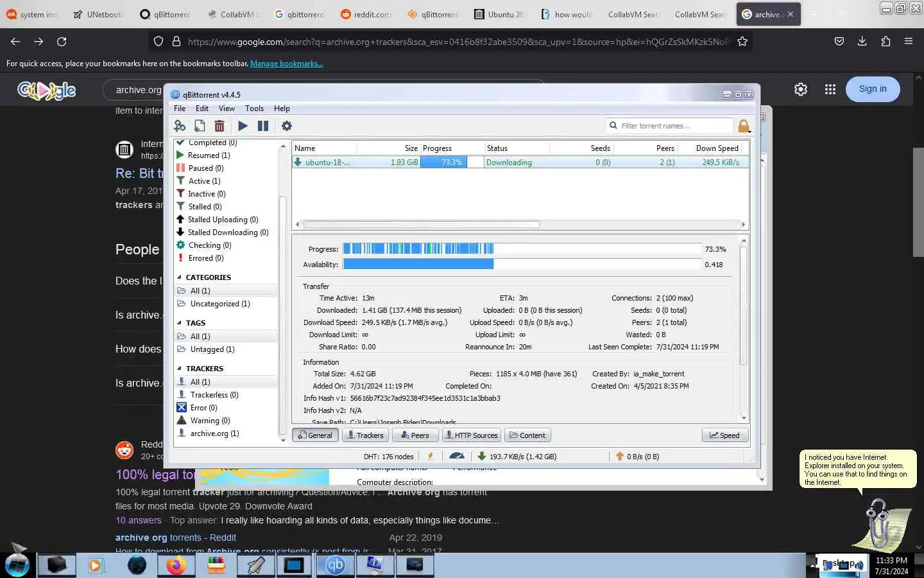Focus the Filter torrent names field
Image resolution: width=924 pixels, height=578 pixels.
[669, 126]
